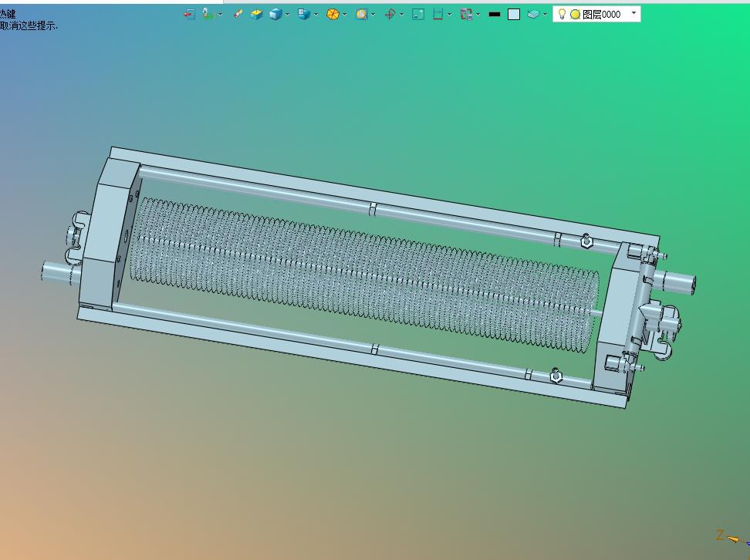Open the zoom options dropdown arrow

click(373, 15)
